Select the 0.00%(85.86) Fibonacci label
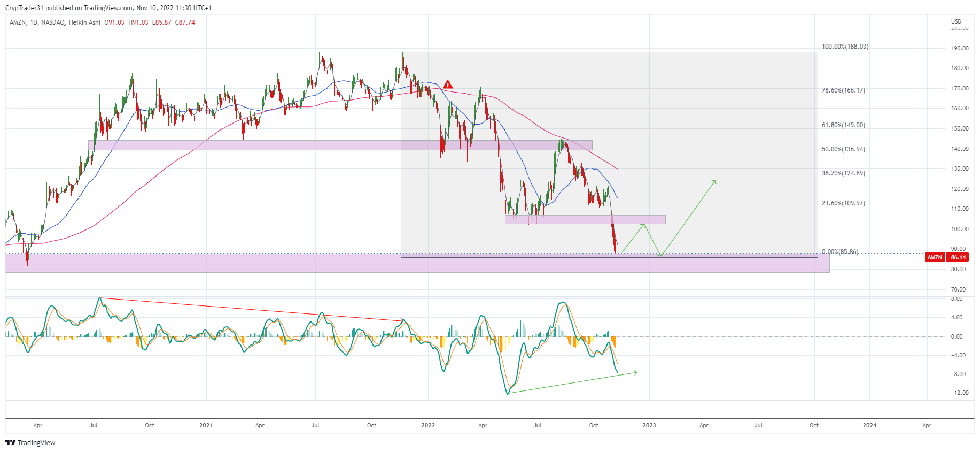The image size is (980, 452). pos(840,251)
